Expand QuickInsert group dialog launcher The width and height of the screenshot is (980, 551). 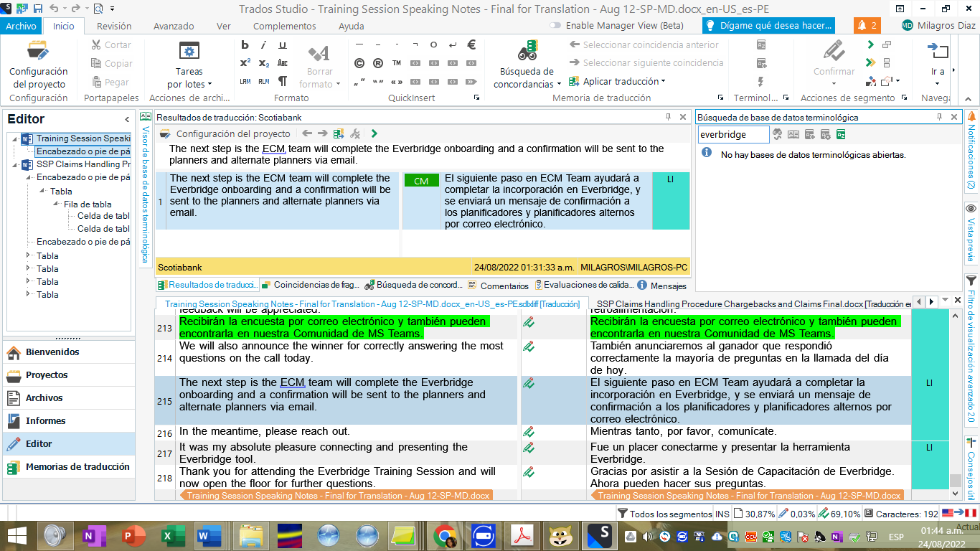[477, 98]
